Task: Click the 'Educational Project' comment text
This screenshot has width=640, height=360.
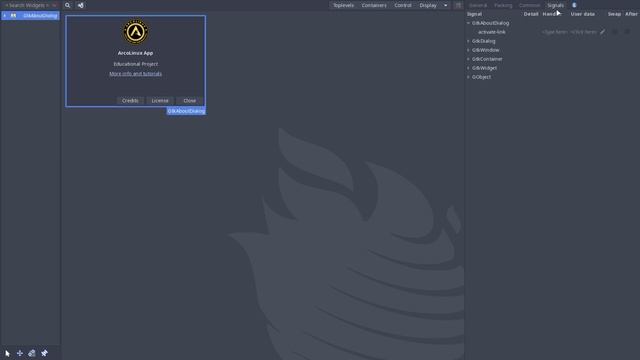Action: tap(136, 64)
